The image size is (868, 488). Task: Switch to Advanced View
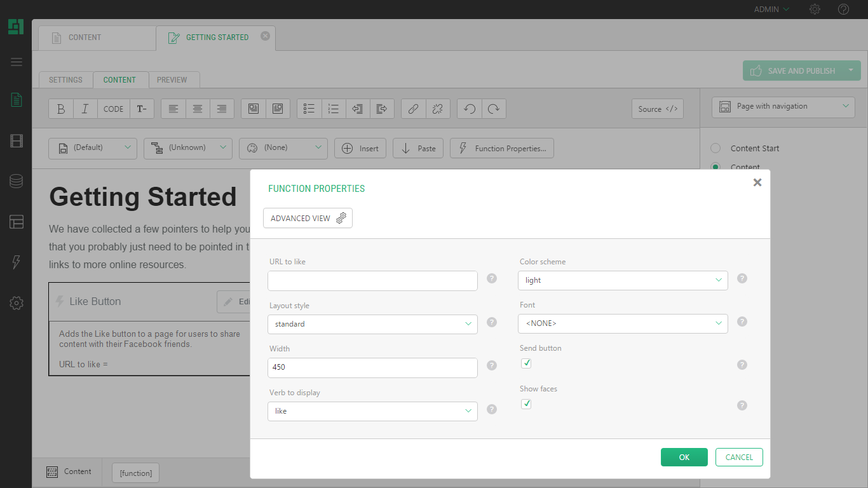[x=308, y=218]
